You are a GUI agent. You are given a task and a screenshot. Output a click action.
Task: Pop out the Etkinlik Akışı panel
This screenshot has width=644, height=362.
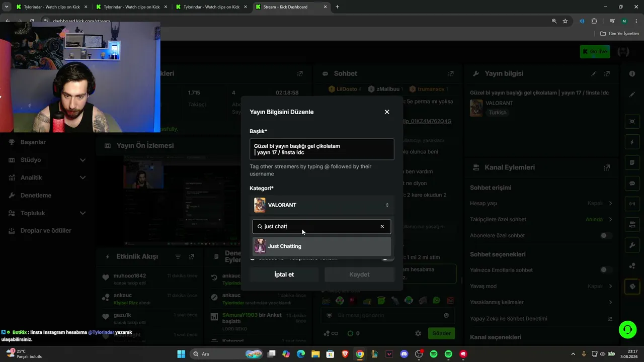coord(191,256)
